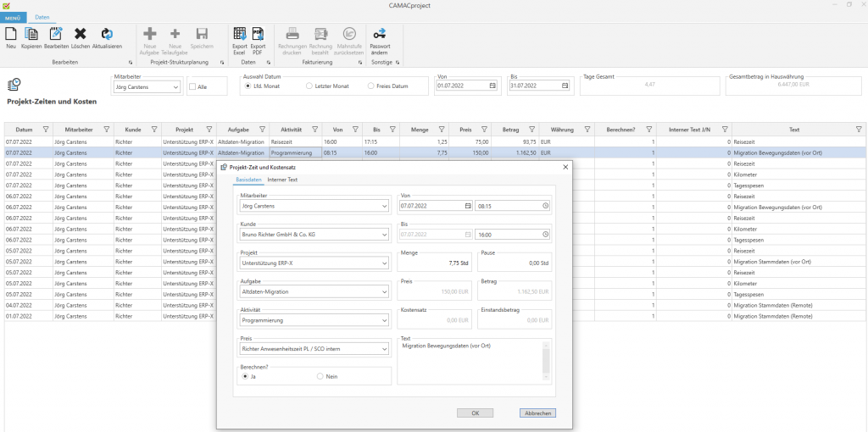Click the Text field scrollbar in dialog

pyautogui.click(x=547, y=361)
